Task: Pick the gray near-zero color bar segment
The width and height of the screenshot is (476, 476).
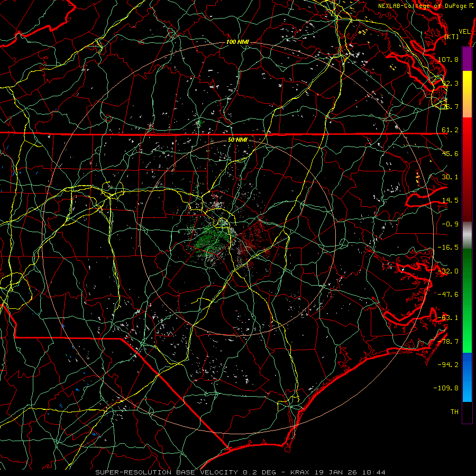Action: (467, 235)
